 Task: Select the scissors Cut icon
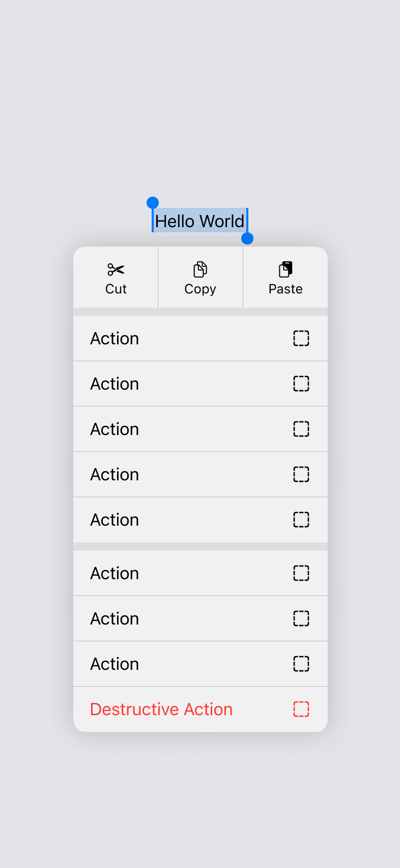click(116, 269)
